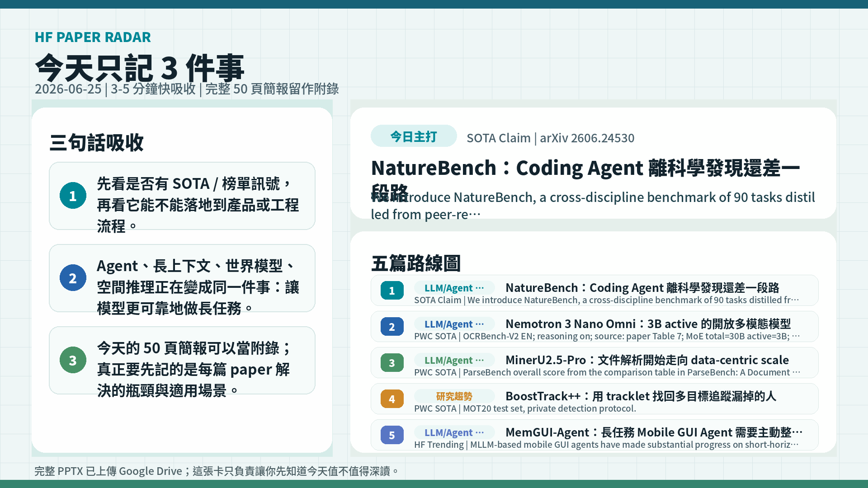Screen dimensions: 868x488
Task: Click the HF PAPER RADAR header text
Action: (93, 37)
